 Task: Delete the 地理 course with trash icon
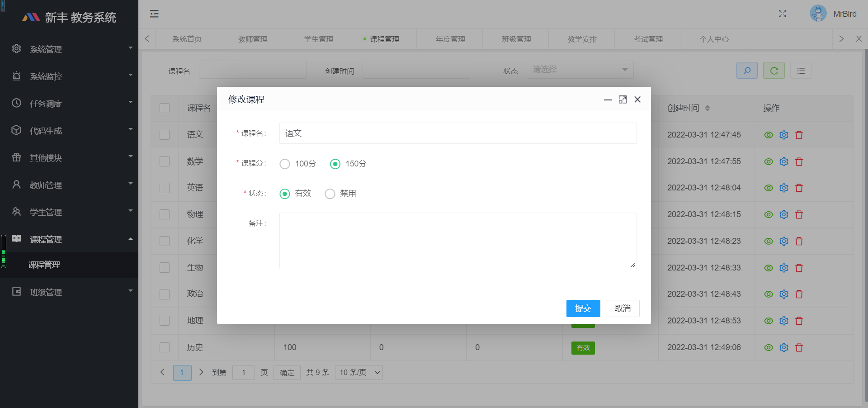799,321
